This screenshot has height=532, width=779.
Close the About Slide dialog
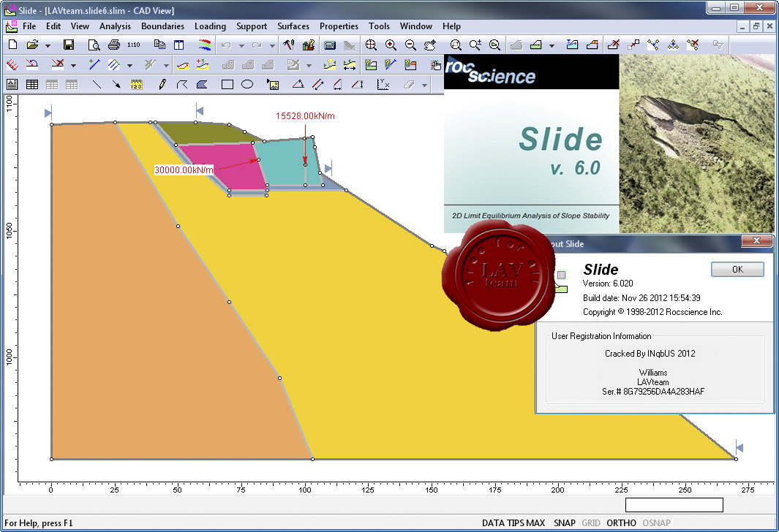pyautogui.click(x=756, y=240)
